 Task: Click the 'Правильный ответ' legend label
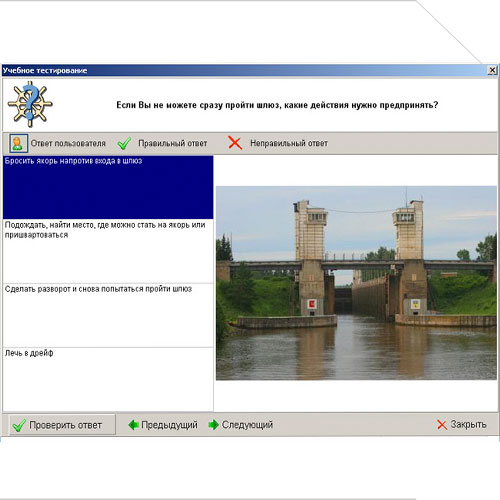point(173,143)
